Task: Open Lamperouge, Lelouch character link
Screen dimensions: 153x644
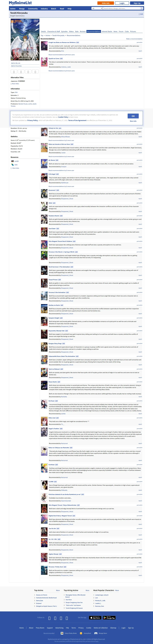Action: (102, 595)
